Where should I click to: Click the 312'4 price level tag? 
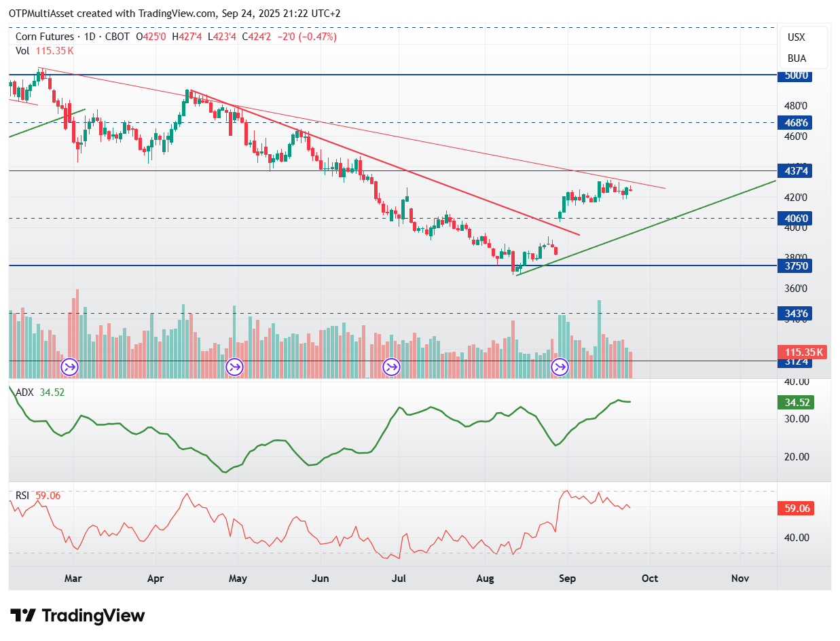coord(795,362)
